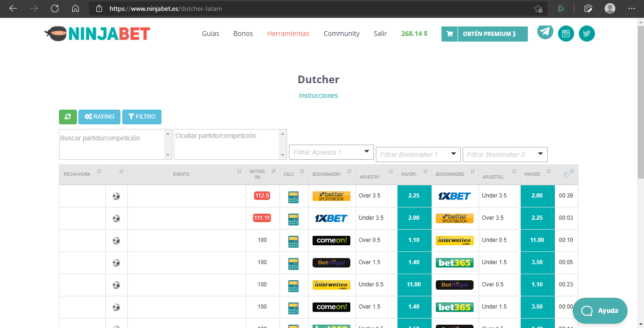Viewport: 644px width, 328px height.
Task: Sort by Evento column arrows
Action: point(239,172)
